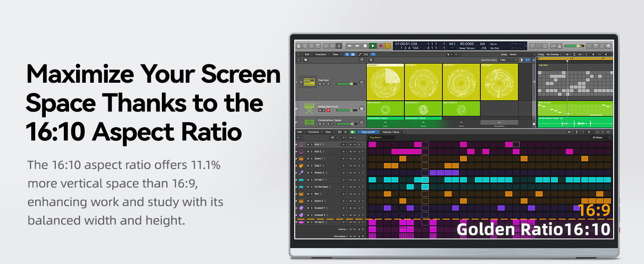The image size is (644, 264).
Task: Open the Functions menu in tracks area
Action: (321, 55)
